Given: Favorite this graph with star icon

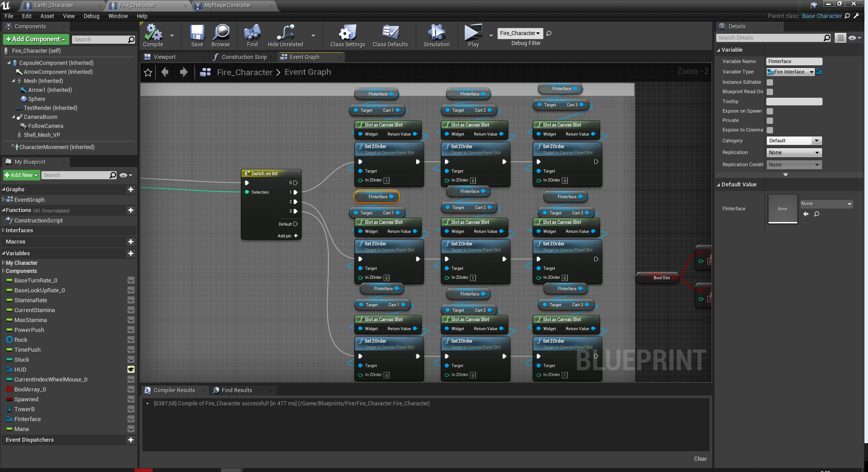Looking at the screenshot, I should click(x=148, y=73).
